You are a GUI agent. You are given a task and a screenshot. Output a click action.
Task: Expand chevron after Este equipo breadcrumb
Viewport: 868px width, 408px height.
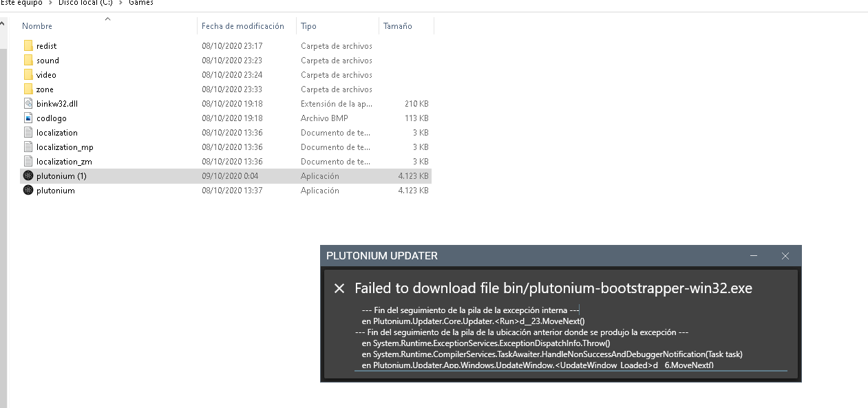click(51, 3)
